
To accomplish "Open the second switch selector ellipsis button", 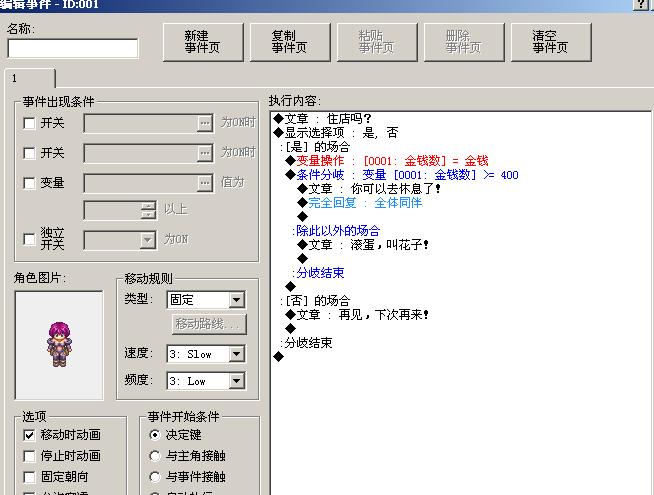I will pos(205,153).
